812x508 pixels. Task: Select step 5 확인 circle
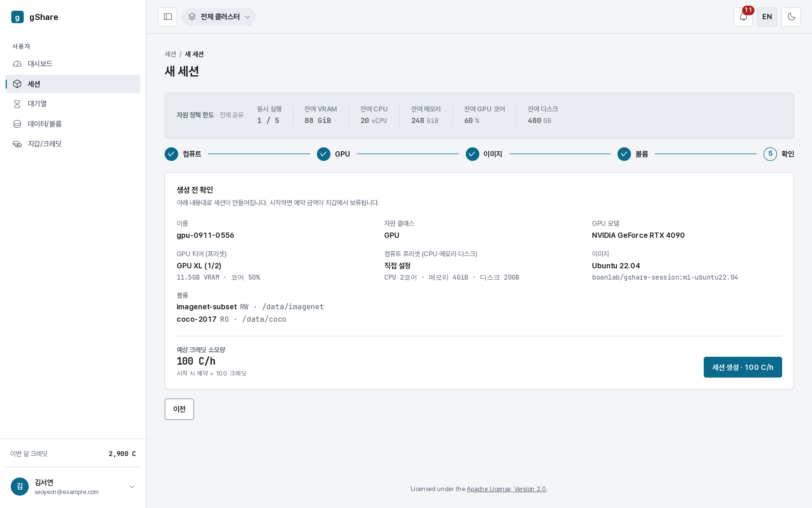770,154
